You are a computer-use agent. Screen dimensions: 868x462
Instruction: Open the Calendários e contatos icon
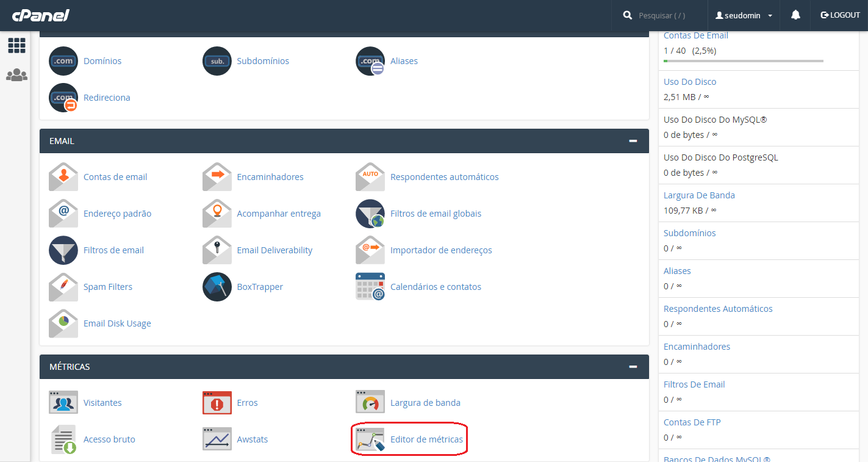pos(370,287)
